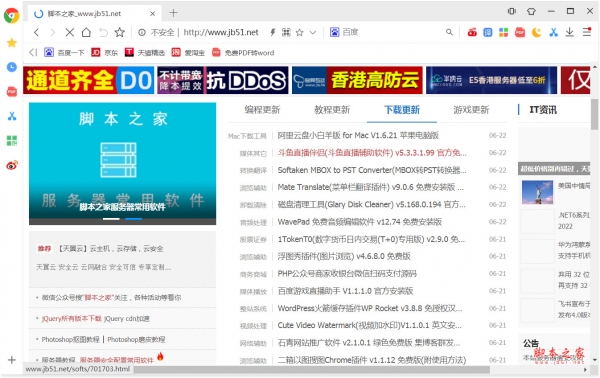Switch to 编程更新 tab

[262, 110]
